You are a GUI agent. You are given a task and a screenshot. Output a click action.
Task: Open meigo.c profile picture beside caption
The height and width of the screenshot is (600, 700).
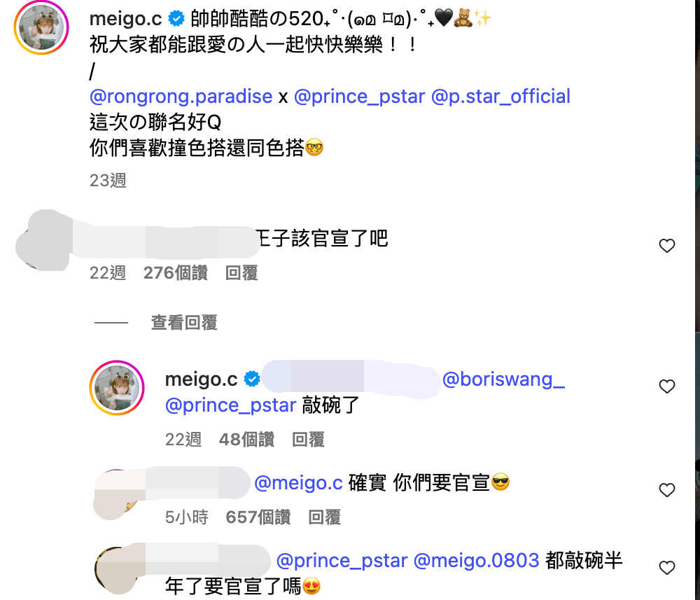coord(41,28)
